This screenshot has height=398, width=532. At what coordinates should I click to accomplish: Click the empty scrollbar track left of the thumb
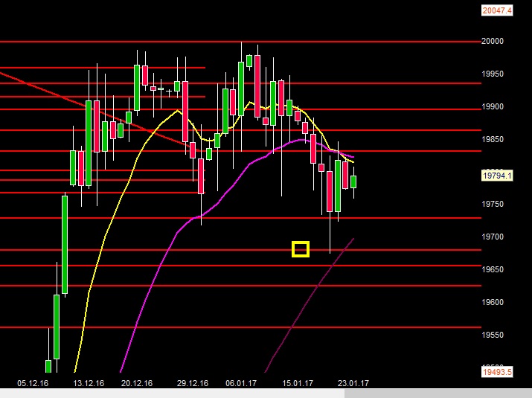click(172, 394)
